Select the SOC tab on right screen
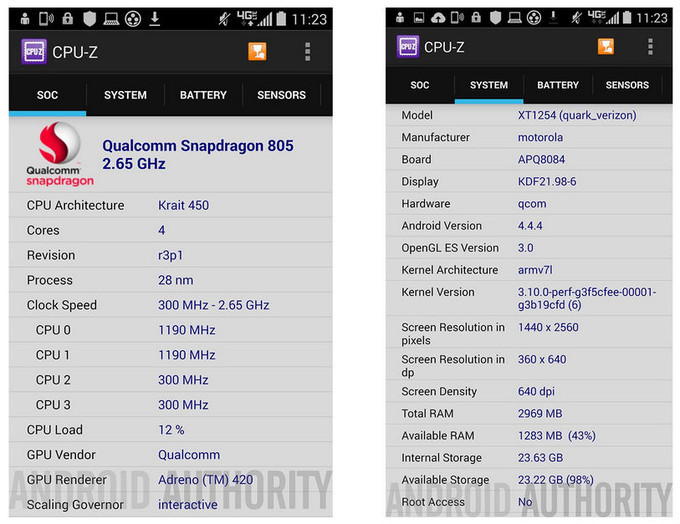Screen dimensions: 680x524 [420, 85]
